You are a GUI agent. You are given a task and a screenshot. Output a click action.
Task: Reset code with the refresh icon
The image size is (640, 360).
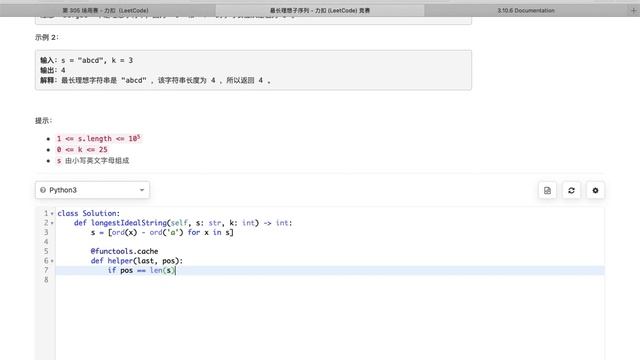571,190
